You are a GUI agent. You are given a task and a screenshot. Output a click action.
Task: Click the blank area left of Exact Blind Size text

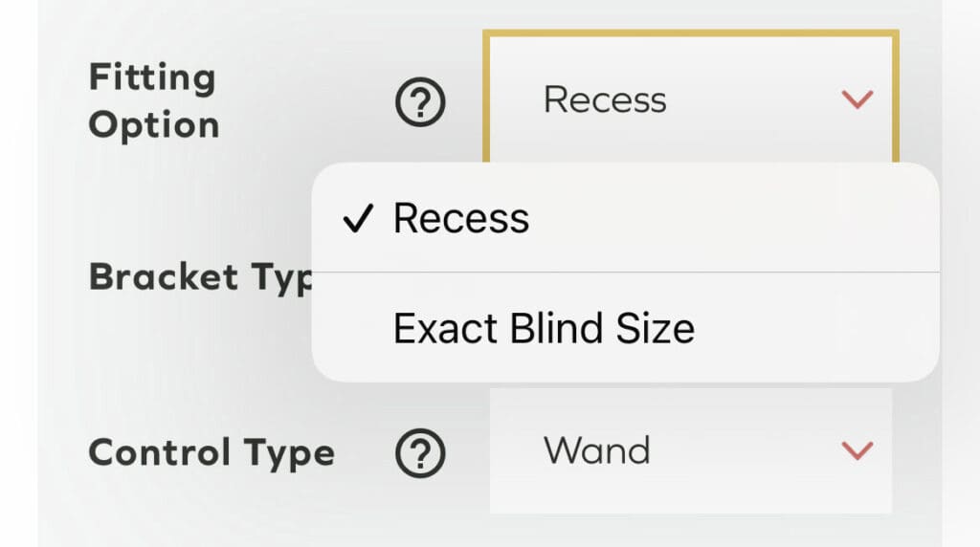(354, 329)
